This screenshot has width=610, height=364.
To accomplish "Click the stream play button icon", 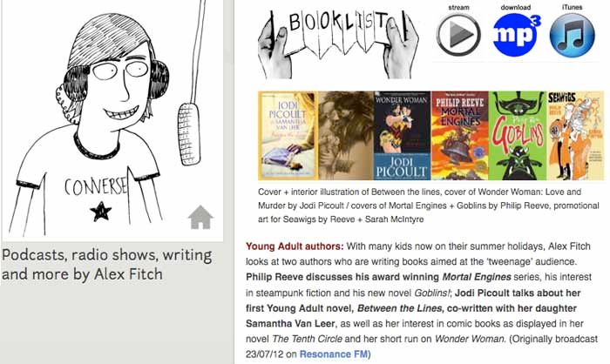I will click(458, 35).
